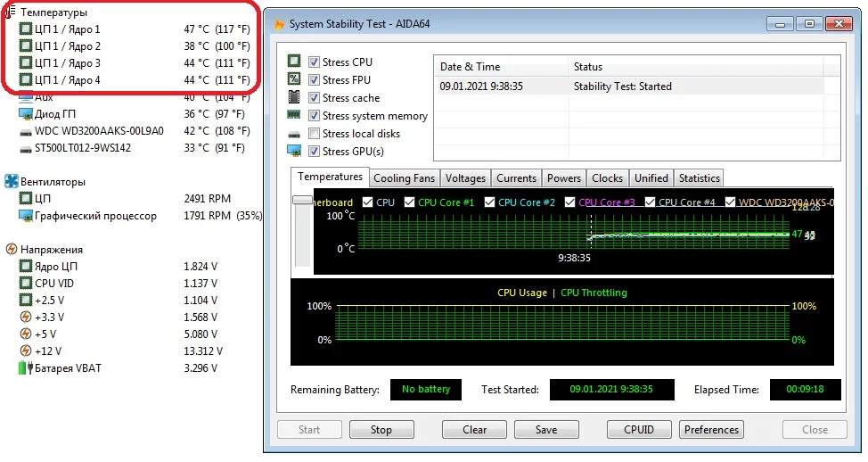Open the Powers tab
Image resolution: width=868 pixels, height=462 pixels.
pos(563,178)
